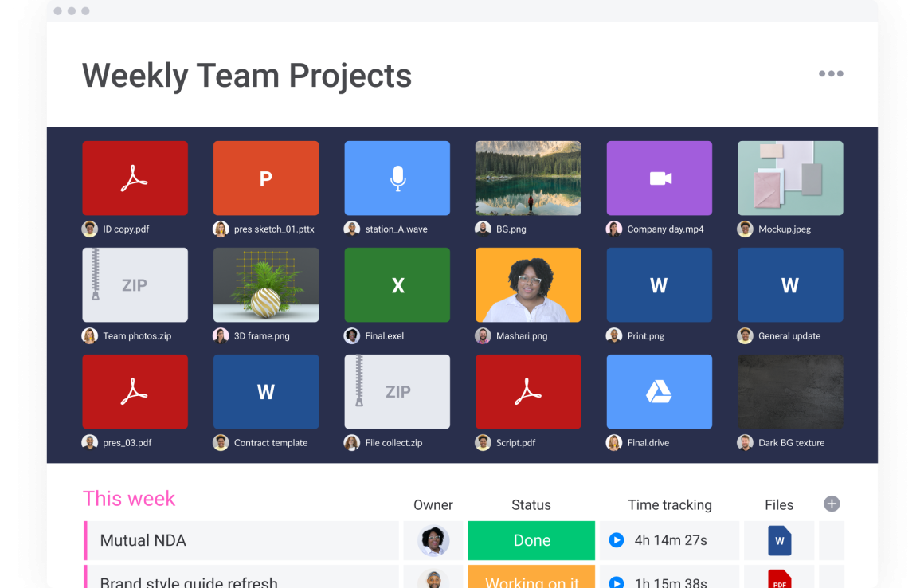The width and height of the screenshot is (924, 588).
Task: Click the owner avatar for Mutual NDA
Action: click(x=433, y=540)
